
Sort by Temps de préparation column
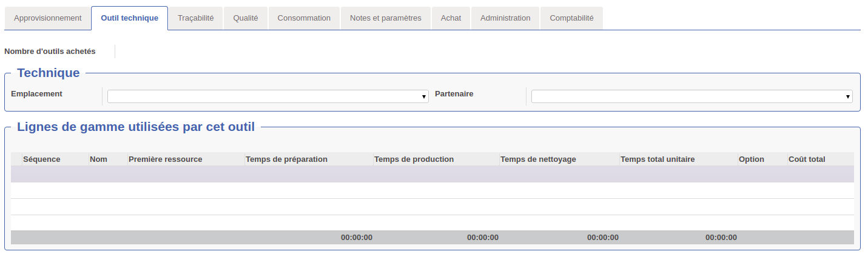[x=286, y=159]
